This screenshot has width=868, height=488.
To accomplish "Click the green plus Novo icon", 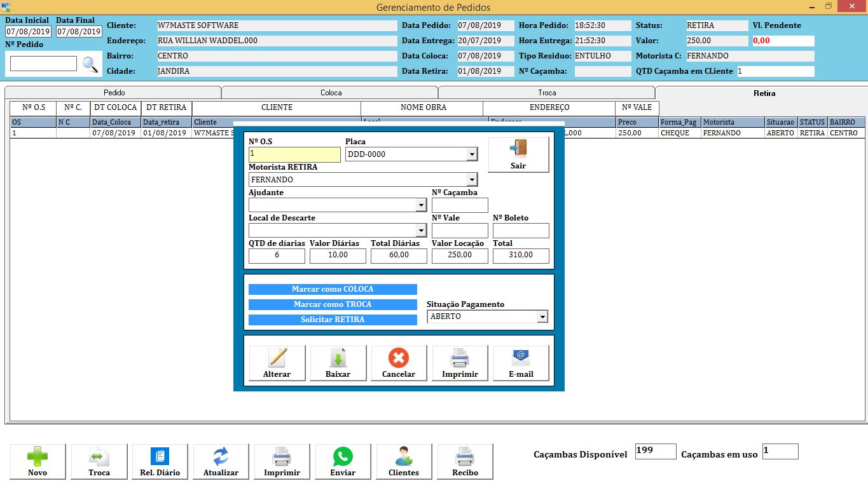I will (38, 457).
